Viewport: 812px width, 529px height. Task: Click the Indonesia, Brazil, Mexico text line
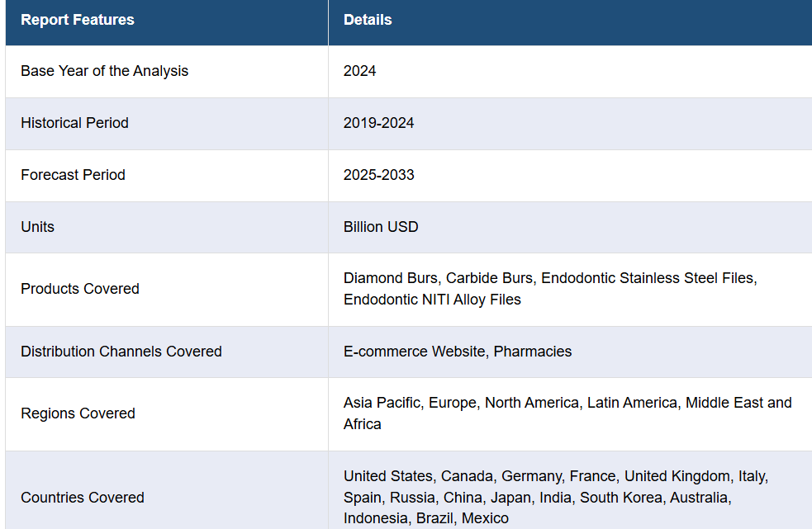click(x=425, y=517)
